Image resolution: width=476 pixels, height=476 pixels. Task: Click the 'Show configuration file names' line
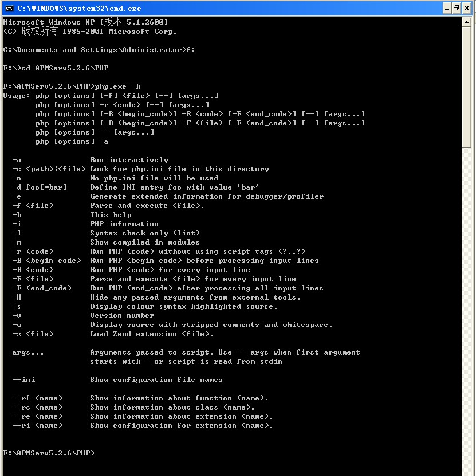coord(156,380)
